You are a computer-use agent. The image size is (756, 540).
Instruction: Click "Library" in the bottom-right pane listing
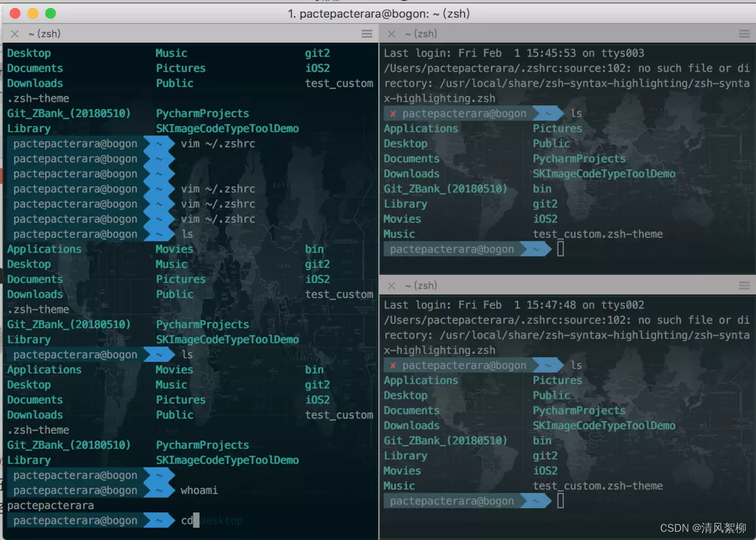point(405,456)
